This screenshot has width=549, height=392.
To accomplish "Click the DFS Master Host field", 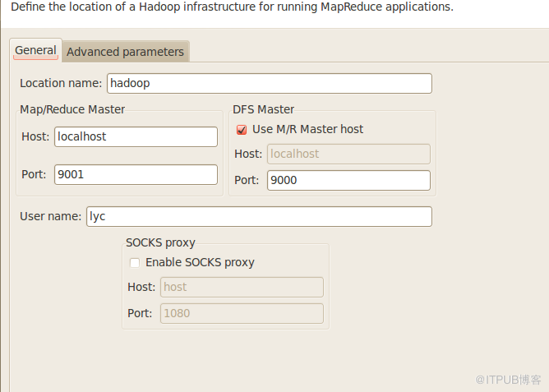I will (x=348, y=154).
